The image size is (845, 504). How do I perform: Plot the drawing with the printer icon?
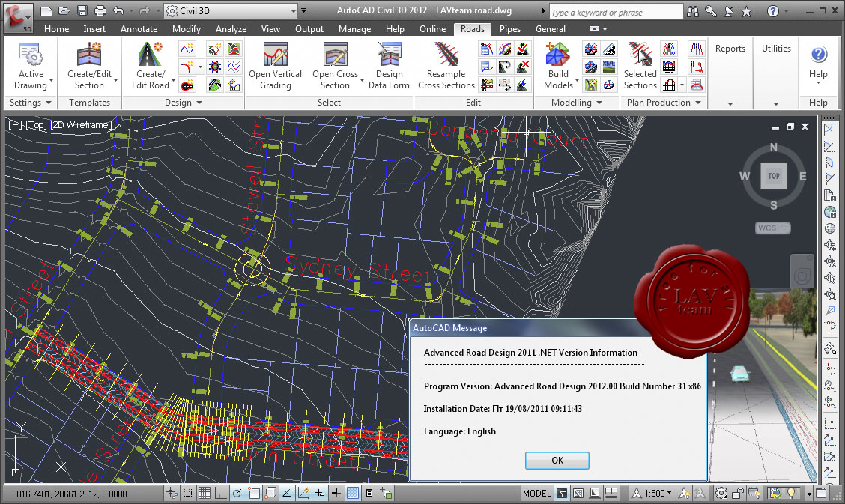[100, 10]
